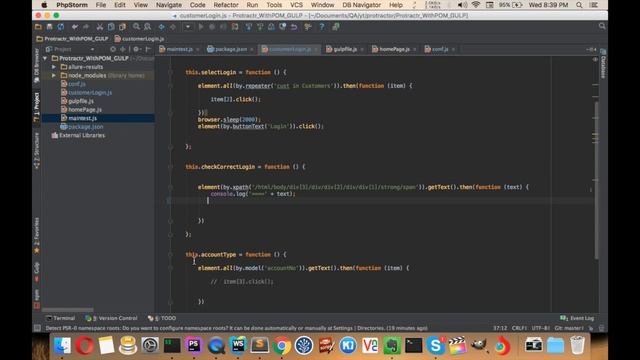Image resolution: width=640 pixels, height=360 pixels.
Task: Open Trash in the Dock
Action: tap(577, 345)
